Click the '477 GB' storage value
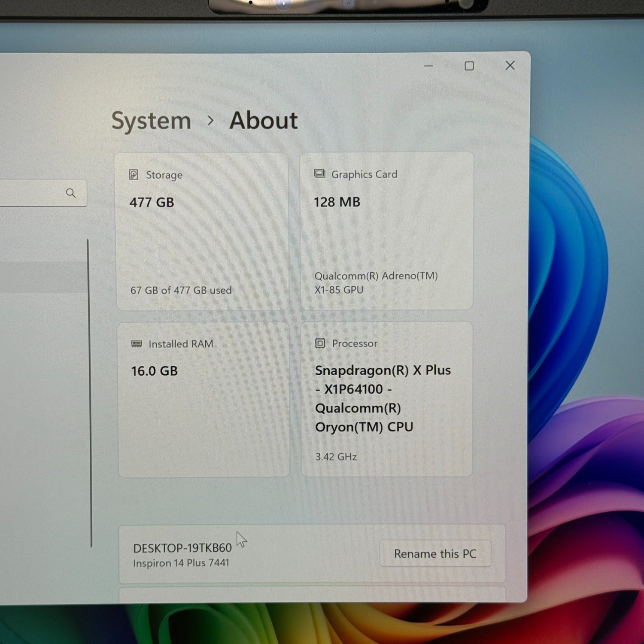 (152, 202)
